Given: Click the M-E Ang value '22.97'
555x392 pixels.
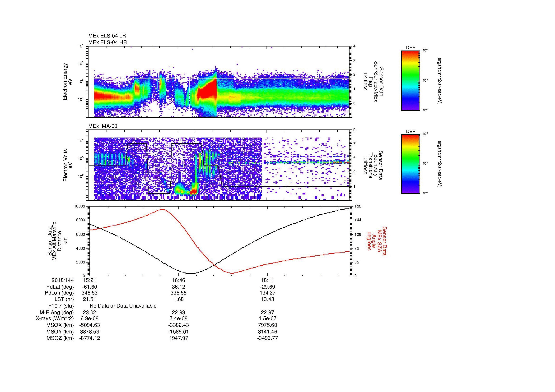Looking at the screenshot, I should coord(268,312).
